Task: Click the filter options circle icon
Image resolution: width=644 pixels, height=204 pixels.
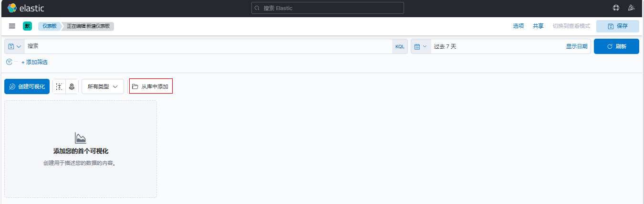Action: click(9, 62)
